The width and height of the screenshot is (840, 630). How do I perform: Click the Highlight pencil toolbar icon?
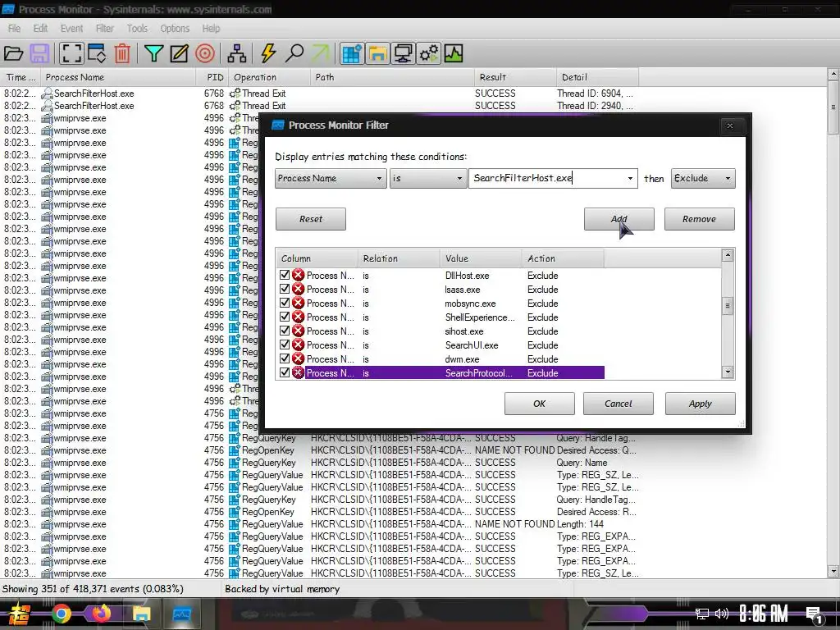pos(180,53)
